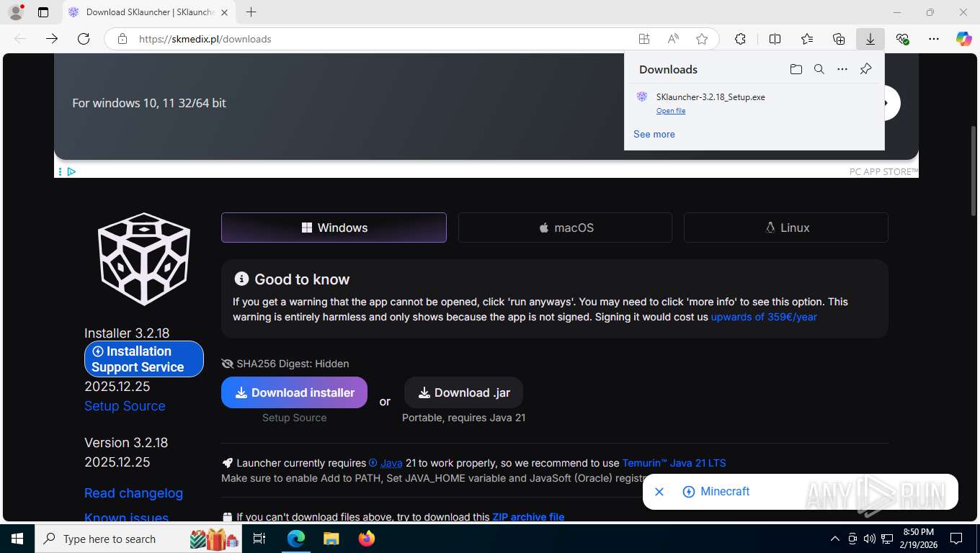The height and width of the screenshot is (553, 980).
Task: Open Microsoft Edge from taskbar
Action: pyautogui.click(x=295, y=539)
